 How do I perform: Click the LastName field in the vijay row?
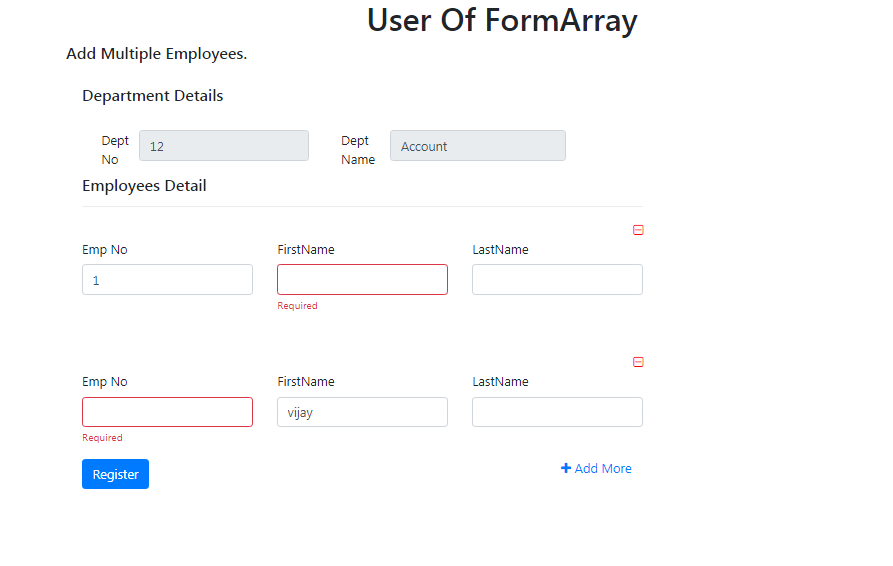[x=558, y=412]
